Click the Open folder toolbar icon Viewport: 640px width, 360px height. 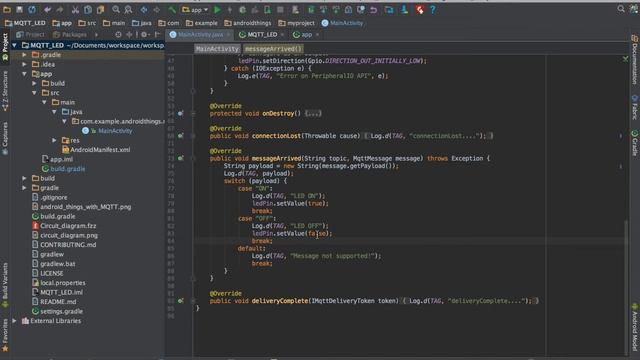(7, 9)
